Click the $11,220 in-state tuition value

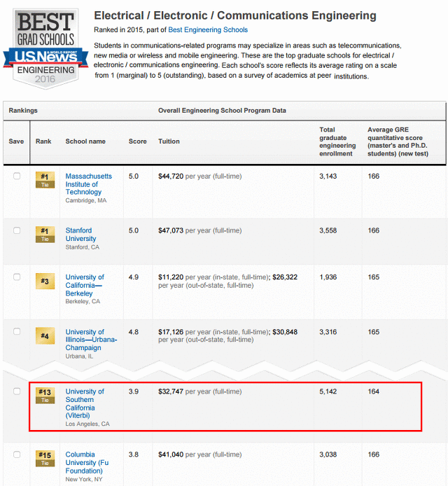point(171,277)
